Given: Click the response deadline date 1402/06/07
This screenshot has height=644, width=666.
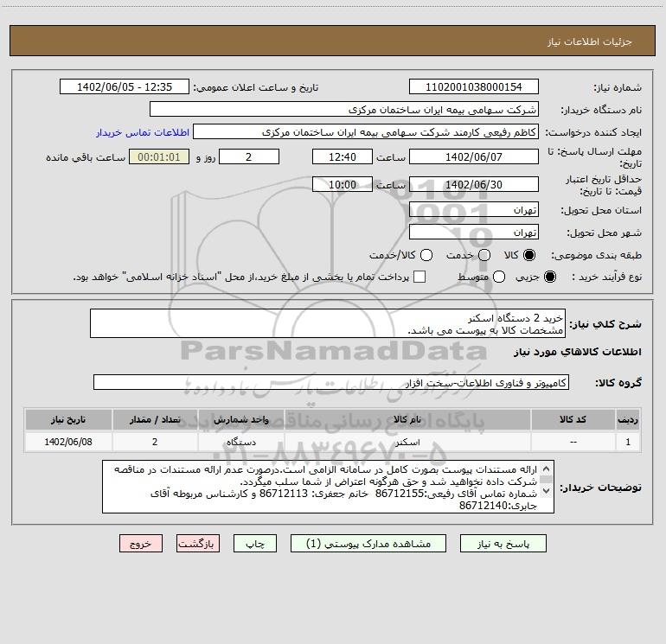Looking at the screenshot, I should pos(474,156).
